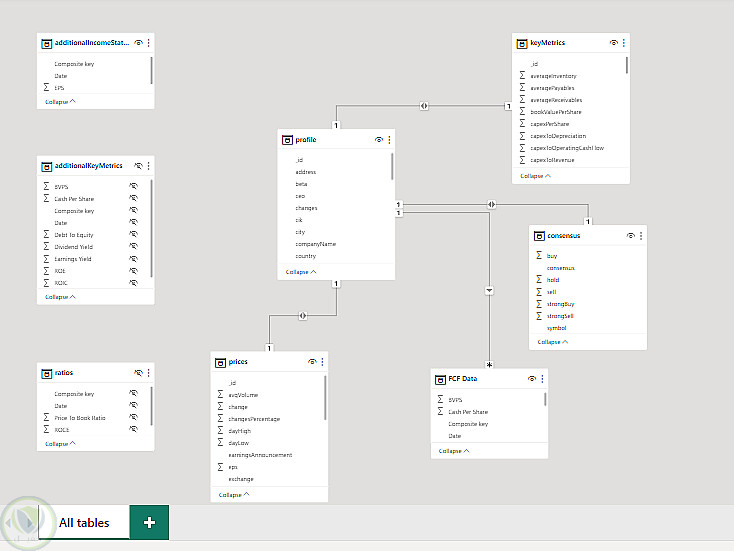Open keyMetrics table more options menu
This screenshot has width=734, height=551.
tap(624, 43)
